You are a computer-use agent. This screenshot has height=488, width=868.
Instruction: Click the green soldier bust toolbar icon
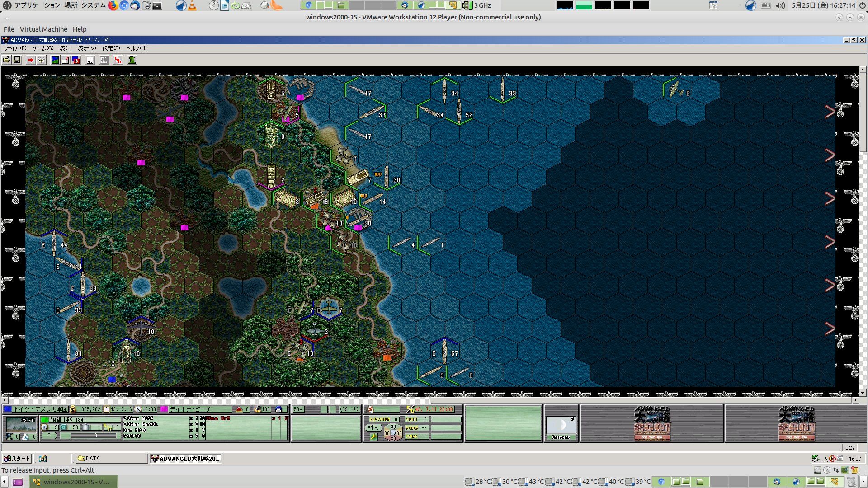point(132,60)
